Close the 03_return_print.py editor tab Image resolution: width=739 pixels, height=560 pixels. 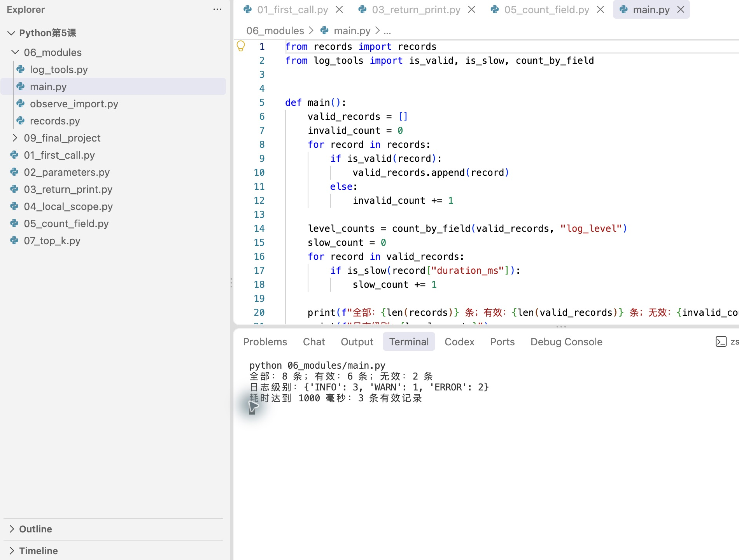pyautogui.click(x=471, y=10)
